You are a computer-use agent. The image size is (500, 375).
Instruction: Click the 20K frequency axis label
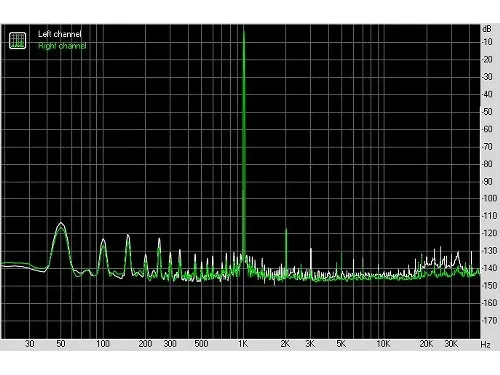tap(426, 344)
